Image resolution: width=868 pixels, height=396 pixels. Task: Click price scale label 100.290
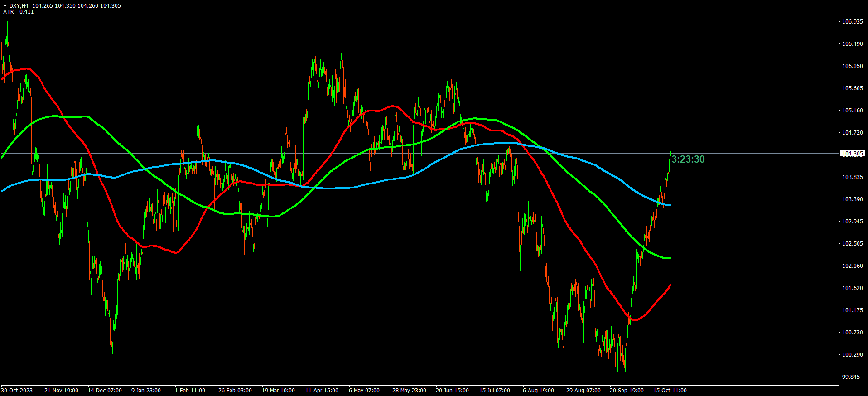[x=852, y=355]
